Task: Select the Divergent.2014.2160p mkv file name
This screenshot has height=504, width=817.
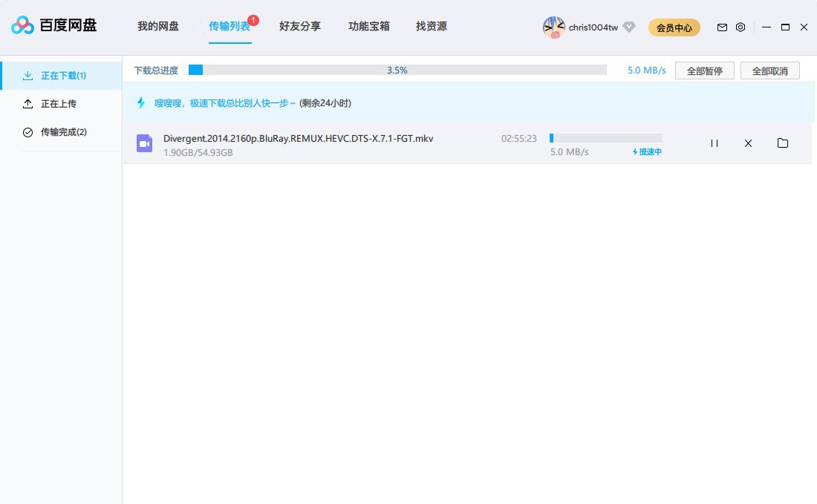Action: (298, 139)
